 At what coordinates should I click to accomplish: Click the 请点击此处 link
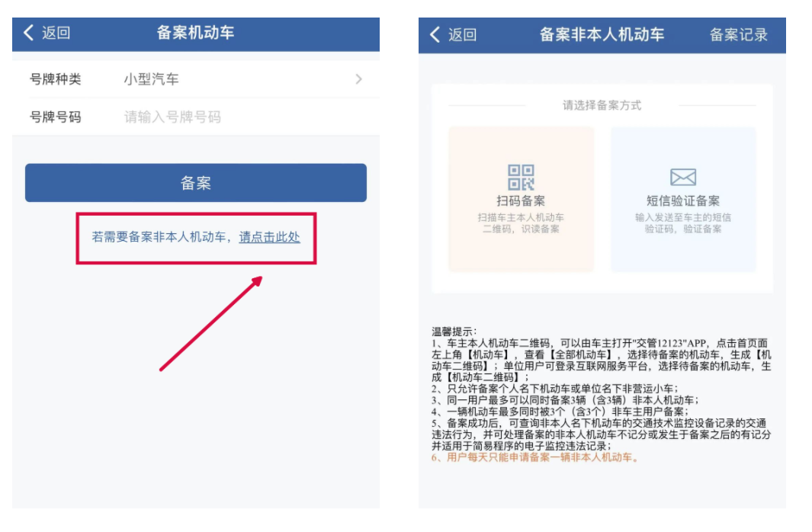coord(271,237)
